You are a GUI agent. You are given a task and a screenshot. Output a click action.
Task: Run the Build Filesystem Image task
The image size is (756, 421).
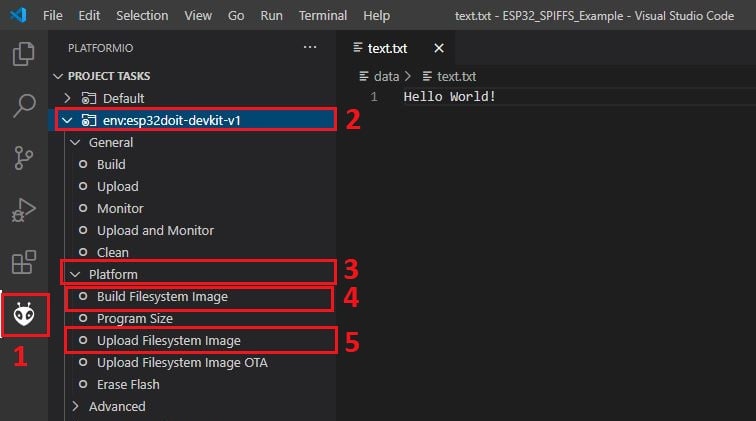point(162,297)
